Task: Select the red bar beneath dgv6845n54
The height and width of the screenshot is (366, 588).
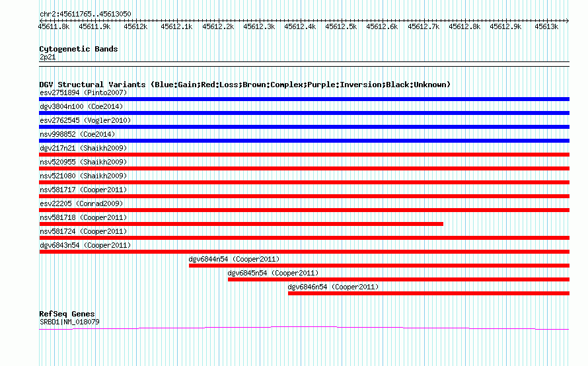Action: [x=398, y=279]
